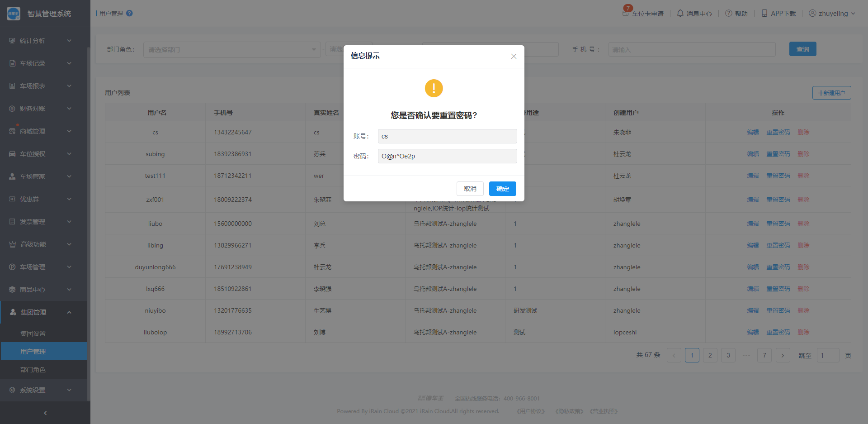Click the 密码 field in the dialog
Screen dimensions: 868x424
pos(447,156)
